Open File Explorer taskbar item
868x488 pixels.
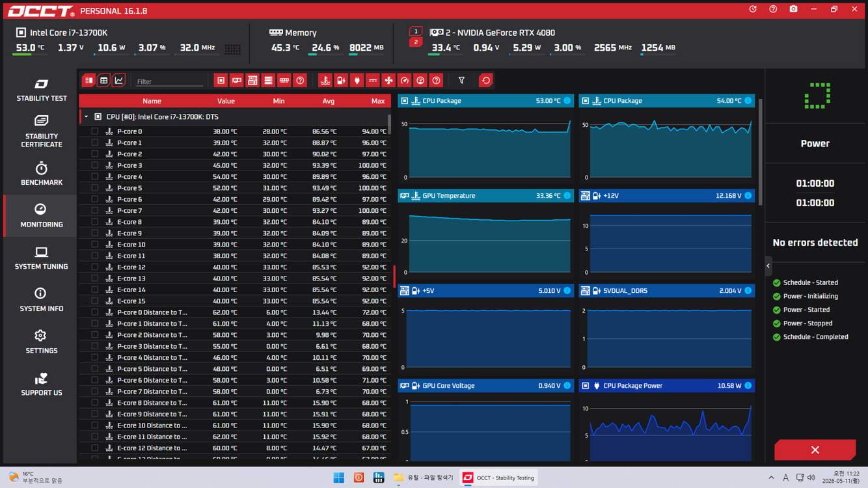point(424,478)
